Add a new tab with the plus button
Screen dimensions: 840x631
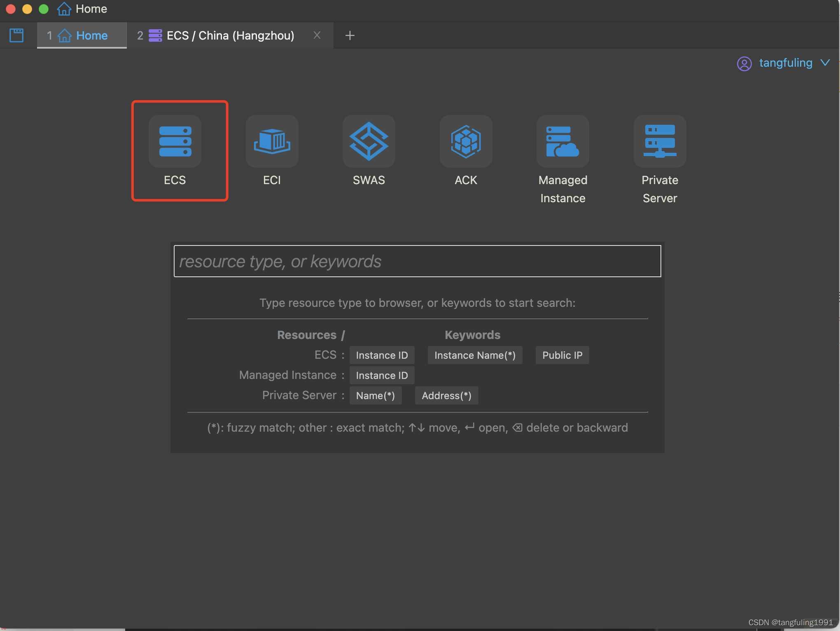[x=350, y=35]
